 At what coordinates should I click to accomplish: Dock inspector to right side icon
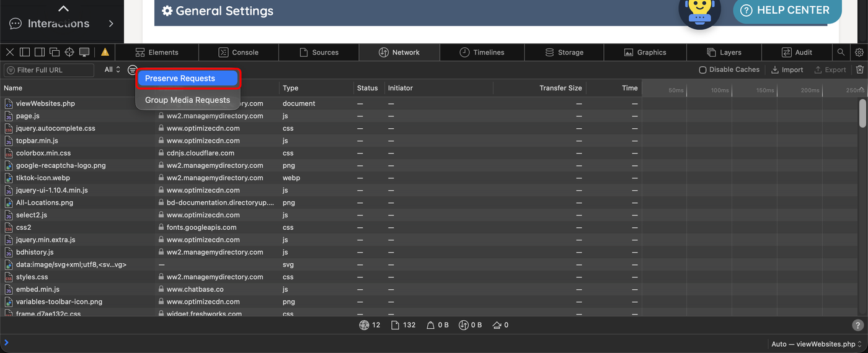coord(40,52)
